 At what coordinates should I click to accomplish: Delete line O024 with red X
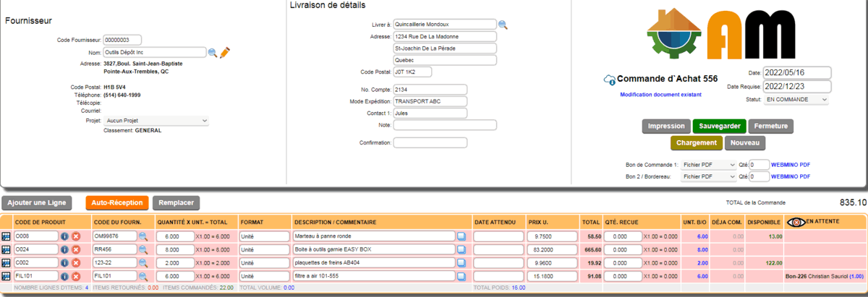pos(75,249)
